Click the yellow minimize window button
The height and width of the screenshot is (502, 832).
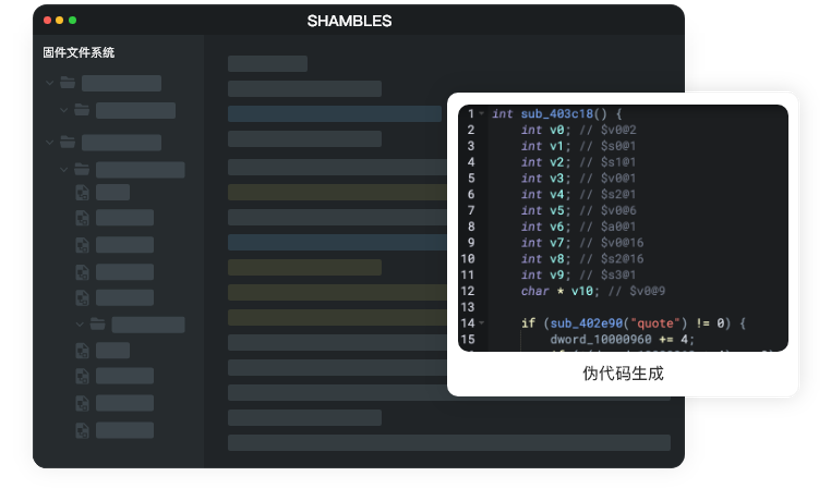pos(60,20)
